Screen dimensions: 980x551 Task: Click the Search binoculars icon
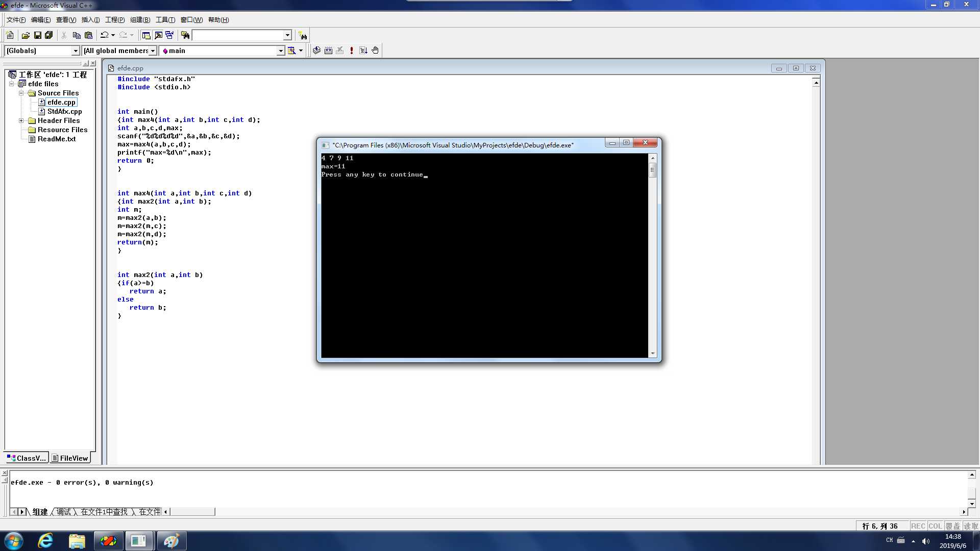click(x=303, y=35)
